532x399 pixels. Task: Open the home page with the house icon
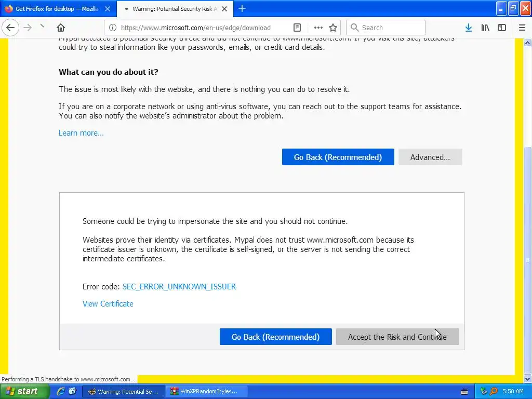(x=61, y=28)
